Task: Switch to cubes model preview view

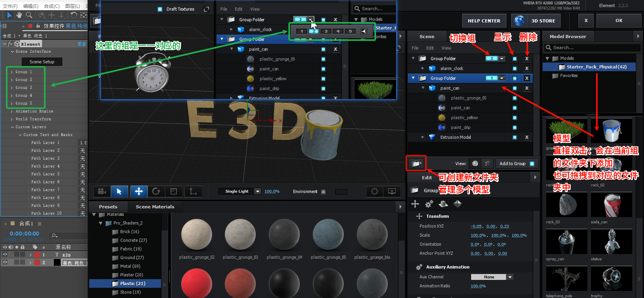Action: coord(487,164)
